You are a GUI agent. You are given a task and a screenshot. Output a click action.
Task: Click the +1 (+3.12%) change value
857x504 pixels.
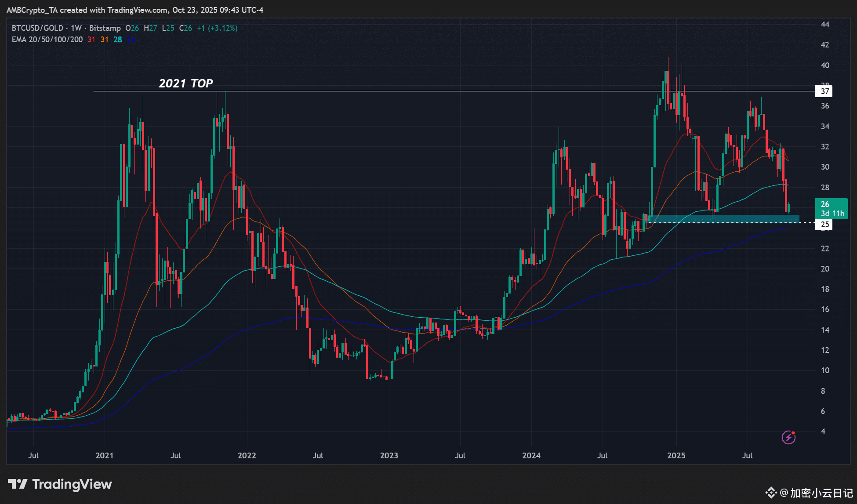point(217,28)
